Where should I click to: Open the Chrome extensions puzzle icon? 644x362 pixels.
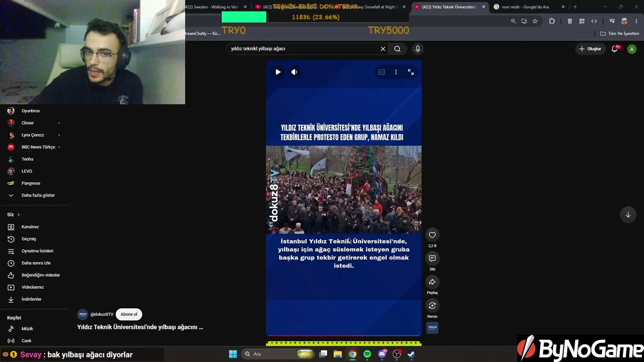coord(552,21)
